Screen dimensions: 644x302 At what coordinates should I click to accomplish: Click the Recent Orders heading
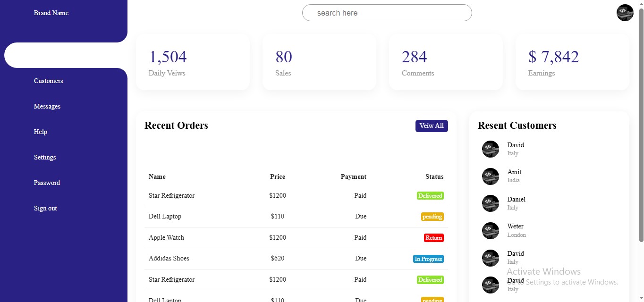[x=176, y=126]
